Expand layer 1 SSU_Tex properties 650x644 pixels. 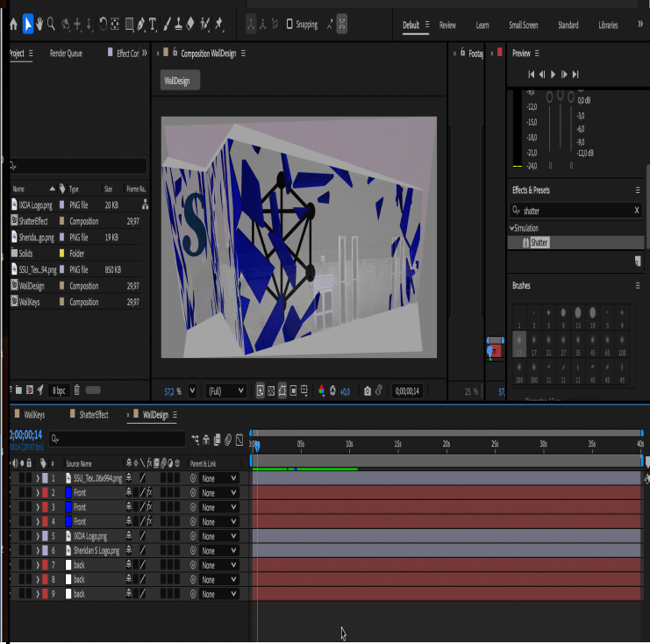click(38, 478)
